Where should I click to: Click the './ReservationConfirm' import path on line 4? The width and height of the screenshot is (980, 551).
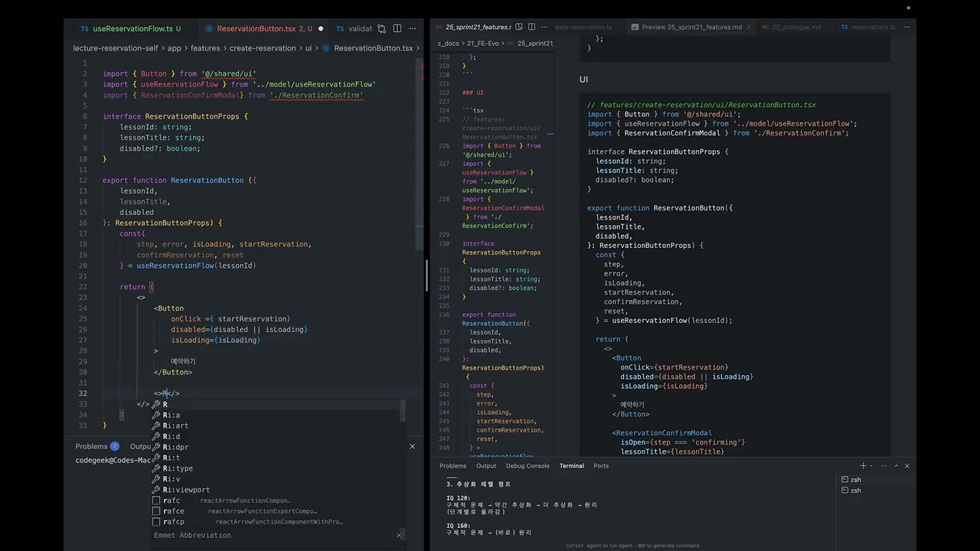point(316,96)
